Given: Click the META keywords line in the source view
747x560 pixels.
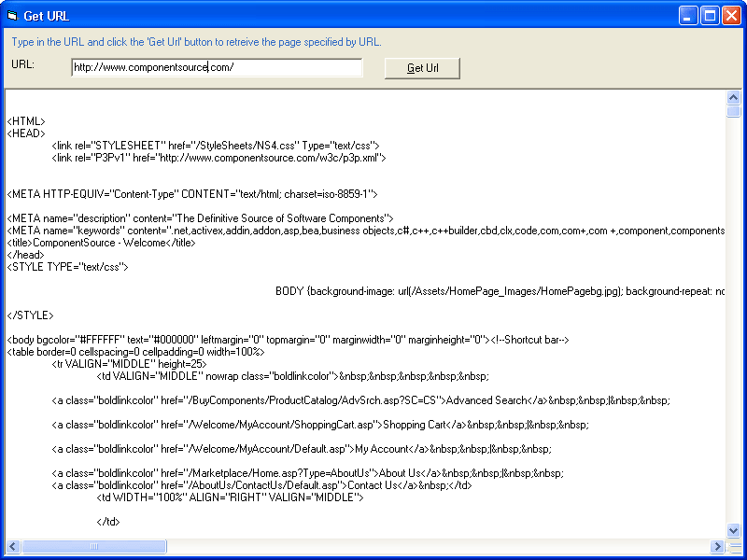Looking at the screenshot, I should point(280,230).
